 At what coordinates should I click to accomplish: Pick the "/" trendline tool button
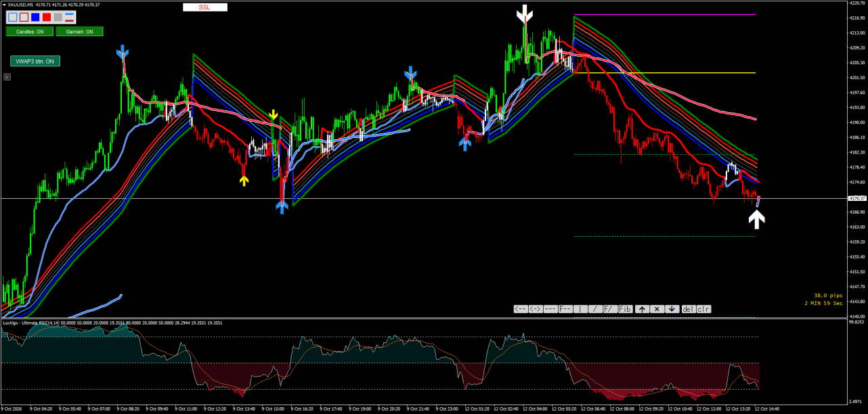coord(595,309)
